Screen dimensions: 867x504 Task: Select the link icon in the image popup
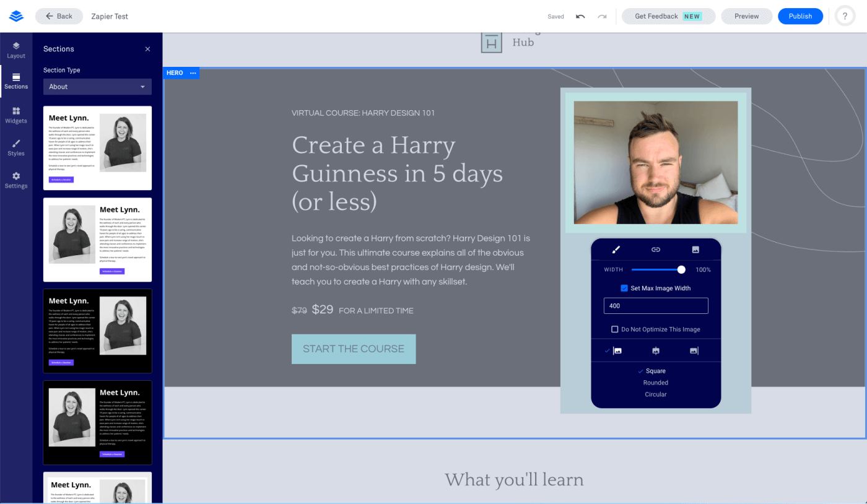[x=655, y=250]
